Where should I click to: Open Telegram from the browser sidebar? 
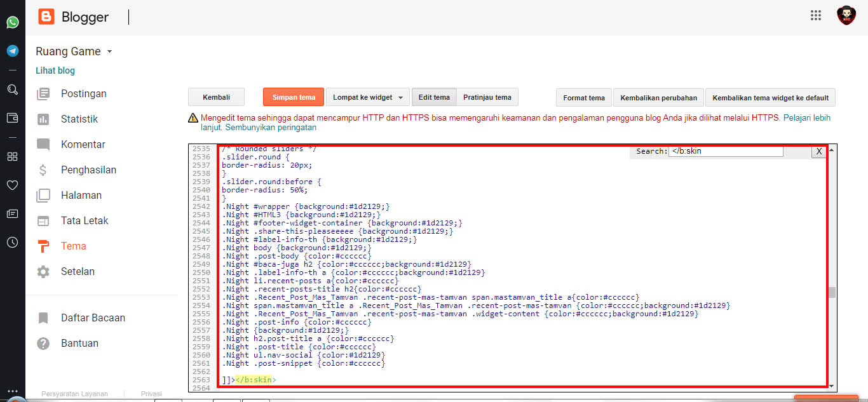pyautogui.click(x=12, y=51)
